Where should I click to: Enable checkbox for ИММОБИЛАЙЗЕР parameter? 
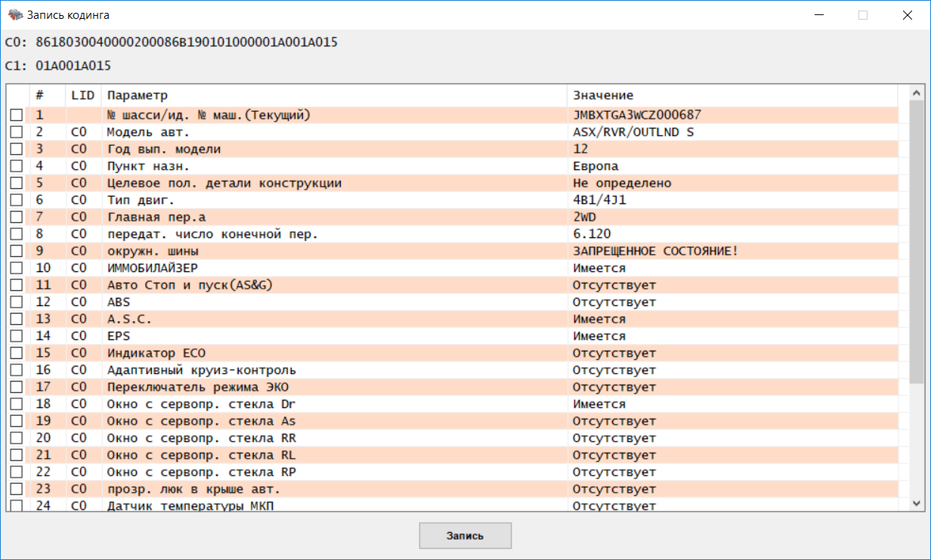(16, 268)
